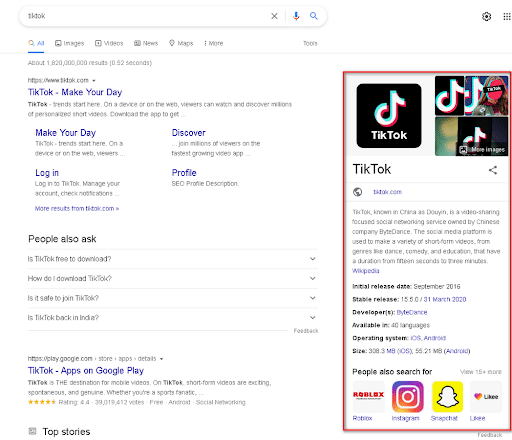Image resolution: width=512 pixels, height=440 pixels.
Task: Click the share icon beside TikTok title
Action: [493, 170]
